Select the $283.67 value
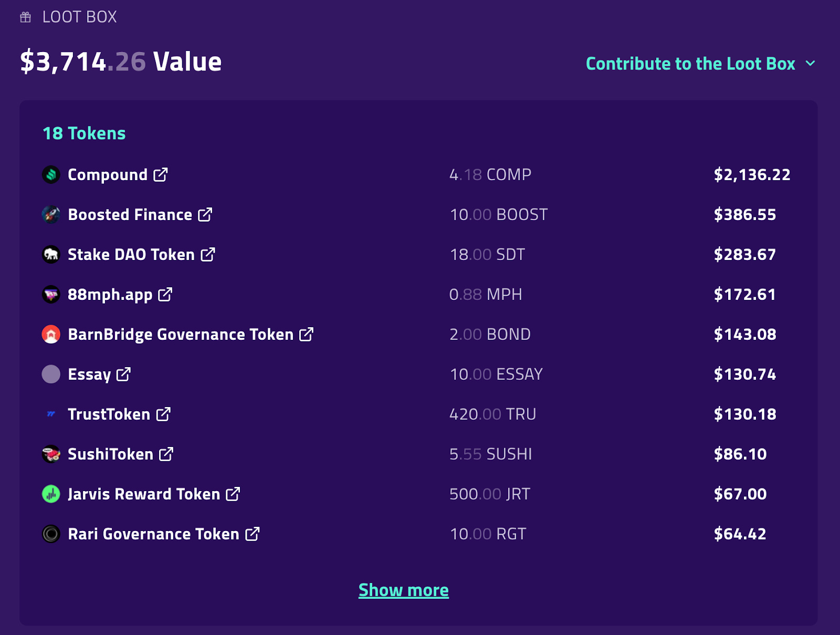This screenshot has height=635, width=840. [745, 254]
